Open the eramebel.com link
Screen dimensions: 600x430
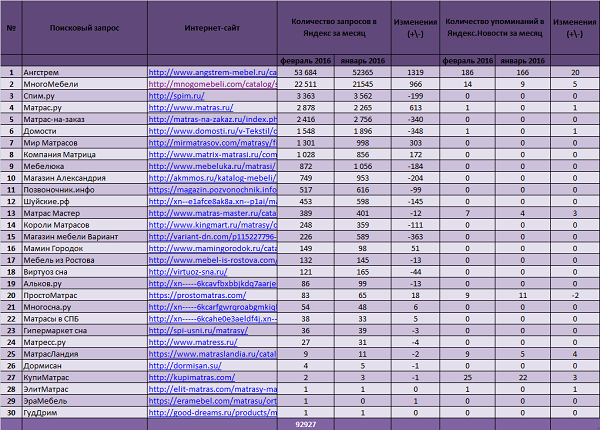(212, 401)
